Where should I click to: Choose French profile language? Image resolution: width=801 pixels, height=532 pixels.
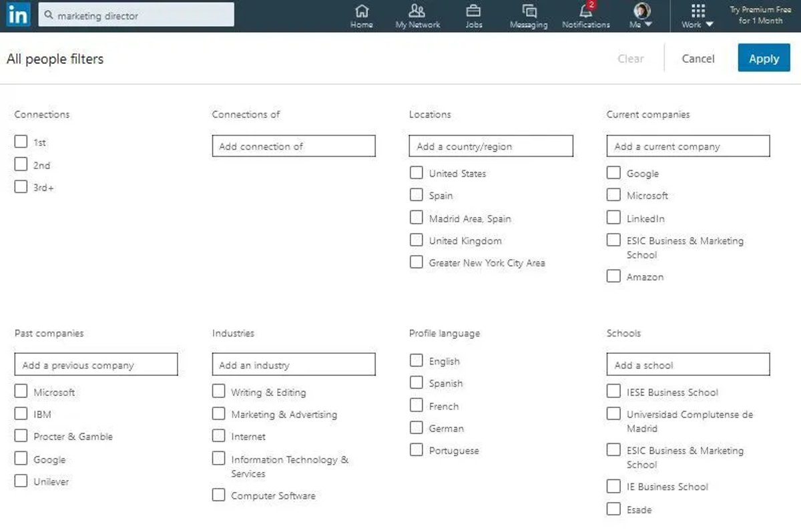coord(416,405)
